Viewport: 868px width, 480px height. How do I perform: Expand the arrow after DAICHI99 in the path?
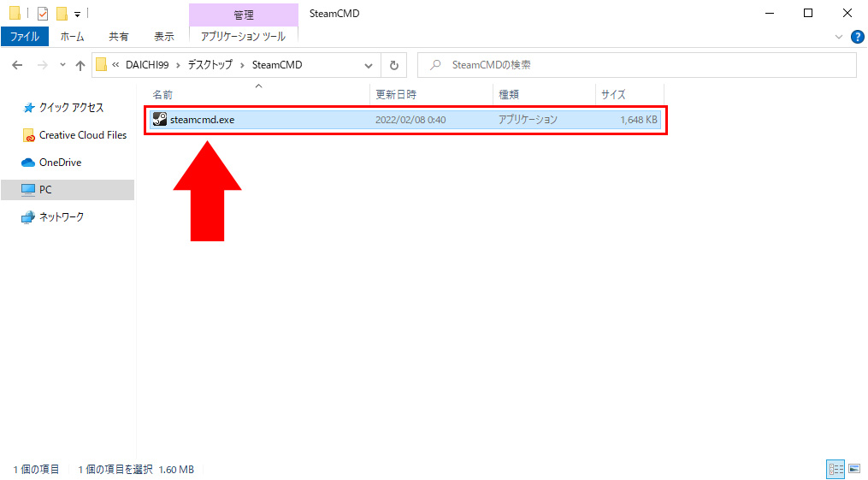[x=178, y=65]
